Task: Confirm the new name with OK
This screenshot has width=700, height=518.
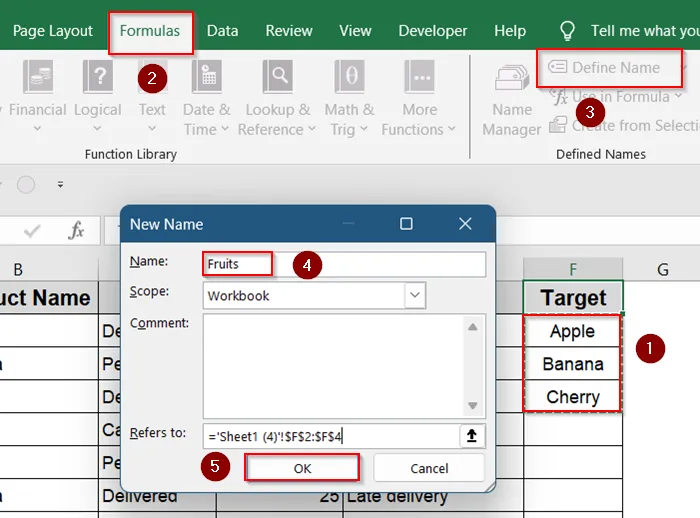Action: point(302,468)
